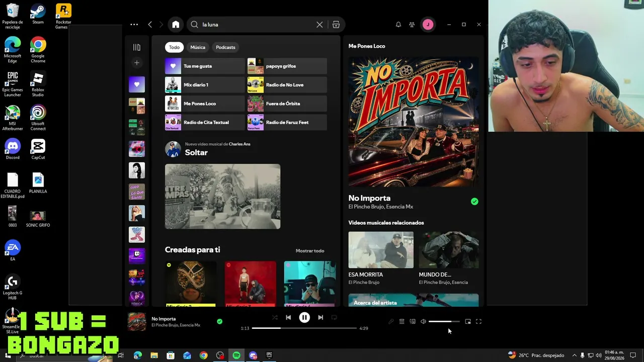The height and width of the screenshot is (362, 644).
Task: Open 'Radio de No Love' tile
Action: (x=287, y=84)
